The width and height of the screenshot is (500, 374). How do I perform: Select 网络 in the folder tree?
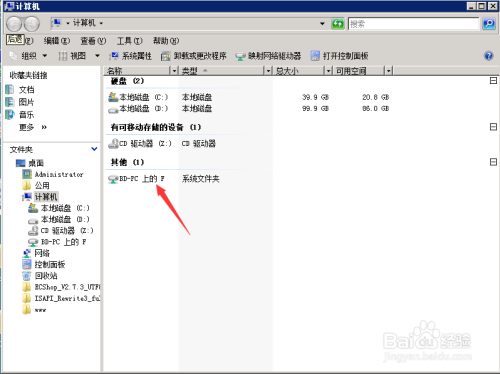(x=36, y=253)
